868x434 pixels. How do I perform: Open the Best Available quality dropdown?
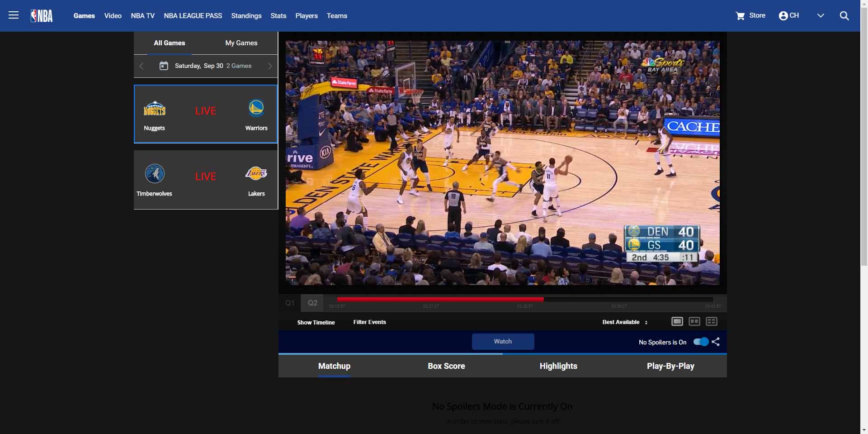(x=624, y=322)
